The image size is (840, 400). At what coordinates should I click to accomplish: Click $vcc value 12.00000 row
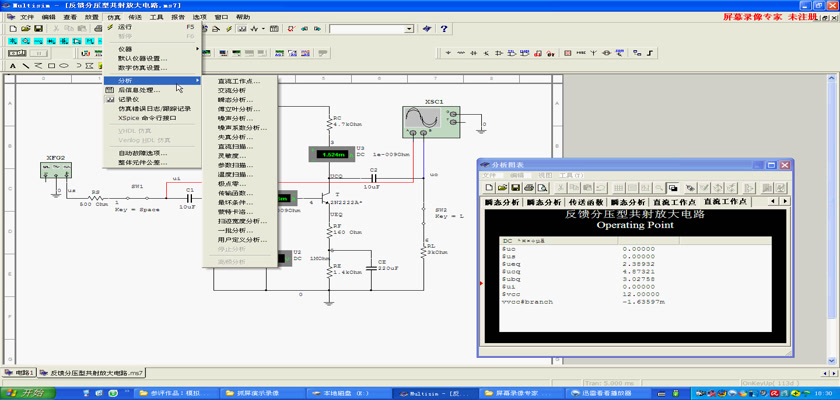pos(635,294)
